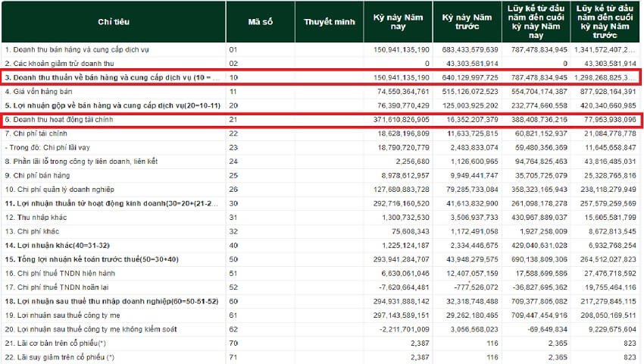Click value 515,126,072,523
The height and width of the screenshot is (364, 644).
coord(470,92)
